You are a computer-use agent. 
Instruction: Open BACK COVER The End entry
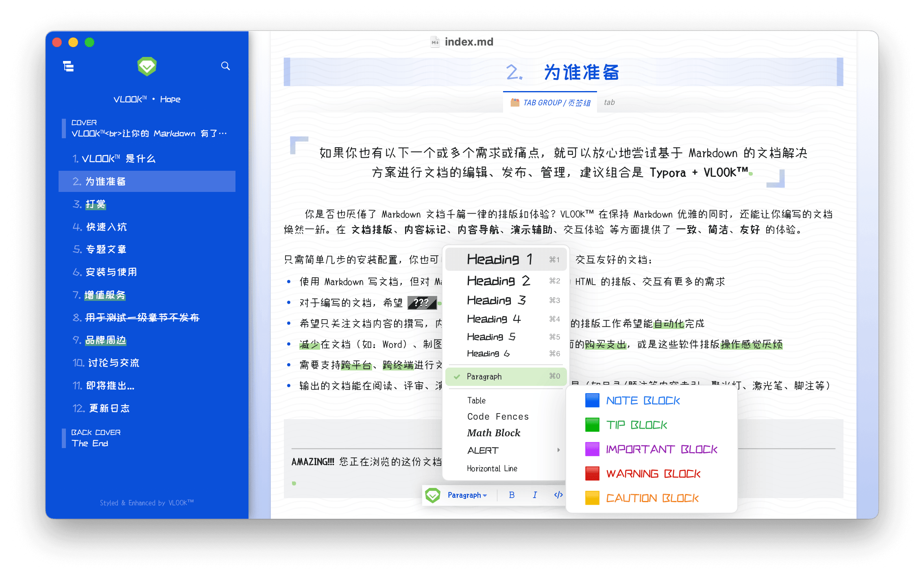coord(147,438)
